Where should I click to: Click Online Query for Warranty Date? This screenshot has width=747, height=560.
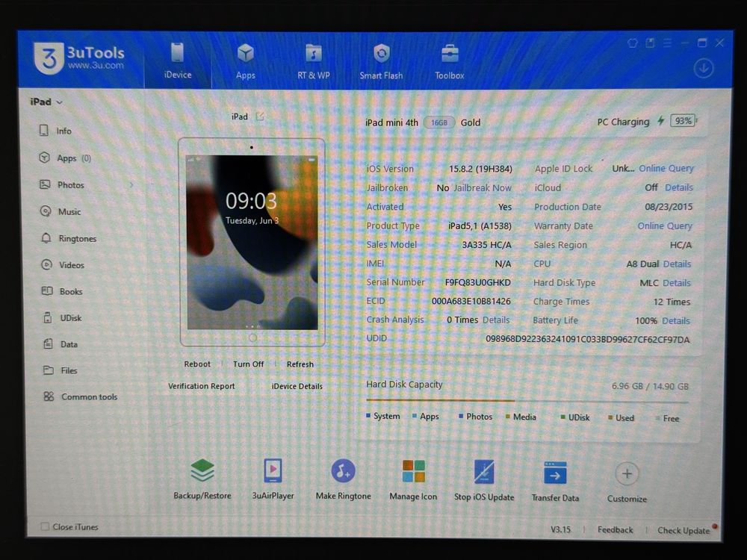tap(665, 225)
